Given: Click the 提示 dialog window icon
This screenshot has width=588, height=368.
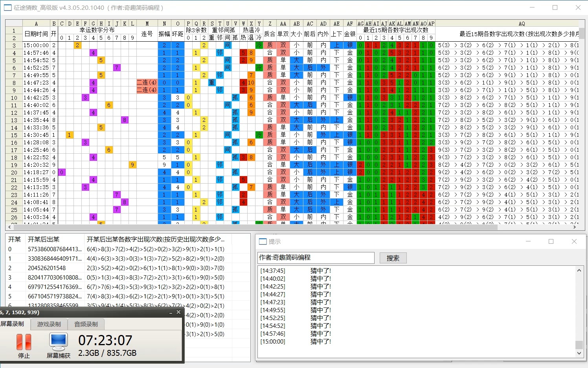Looking at the screenshot, I should (x=263, y=241).
